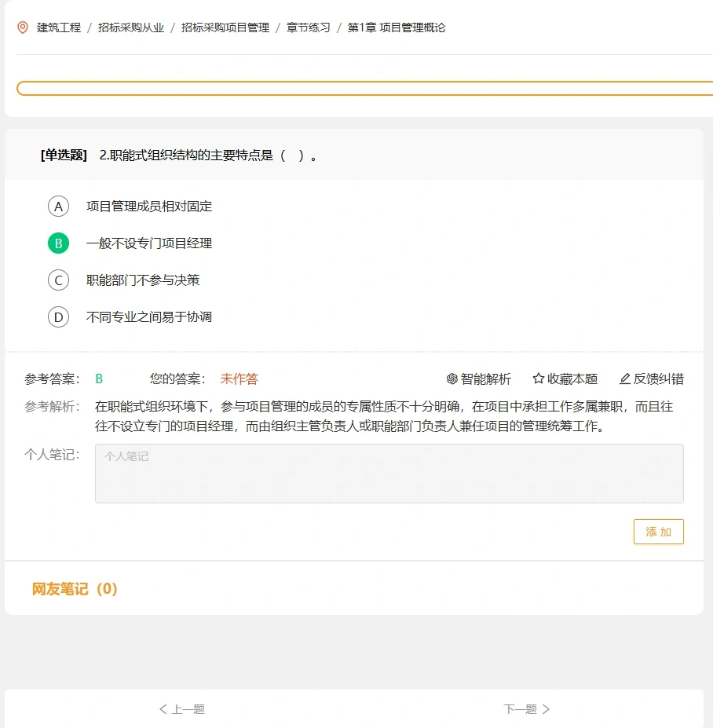Star this question with 收藏本题
The width and height of the screenshot is (713, 728).
(x=572, y=379)
